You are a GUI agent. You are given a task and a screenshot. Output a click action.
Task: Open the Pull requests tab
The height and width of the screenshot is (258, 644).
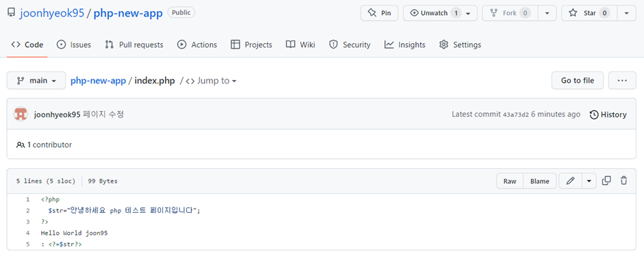pyautogui.click(x=134, y=44)
